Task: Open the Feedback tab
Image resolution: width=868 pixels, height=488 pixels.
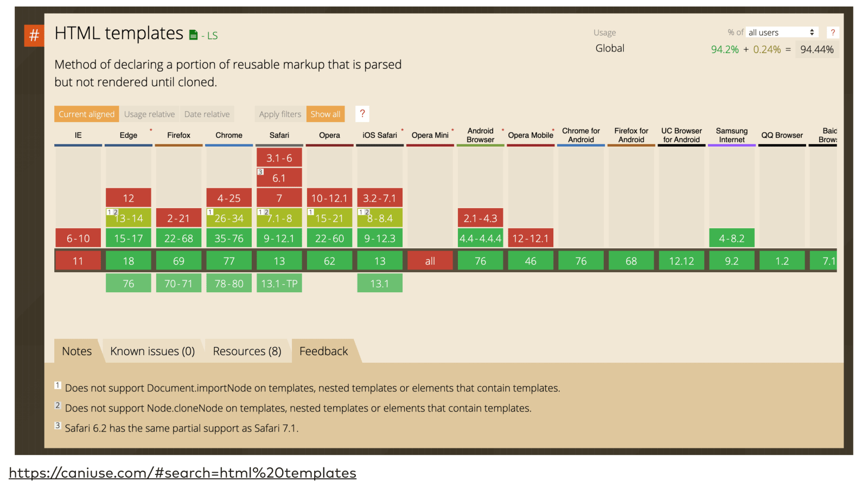Action: click(323, 351)
